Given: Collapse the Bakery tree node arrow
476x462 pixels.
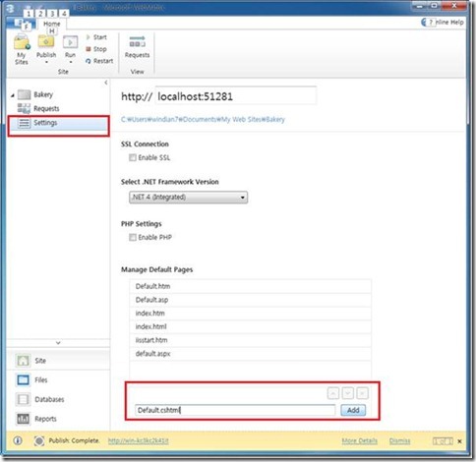Looking at the screenshot, I should [x=13, y=95].
